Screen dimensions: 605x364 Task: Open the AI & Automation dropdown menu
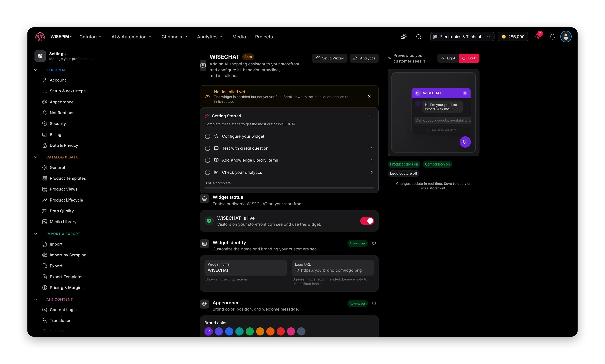(x=131, y=37)
